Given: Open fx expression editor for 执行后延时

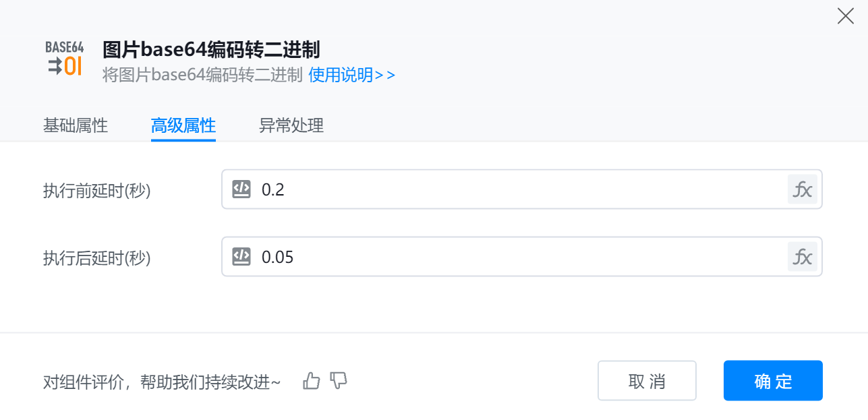Looking at the screenshot, I should [x=802, y=257].
